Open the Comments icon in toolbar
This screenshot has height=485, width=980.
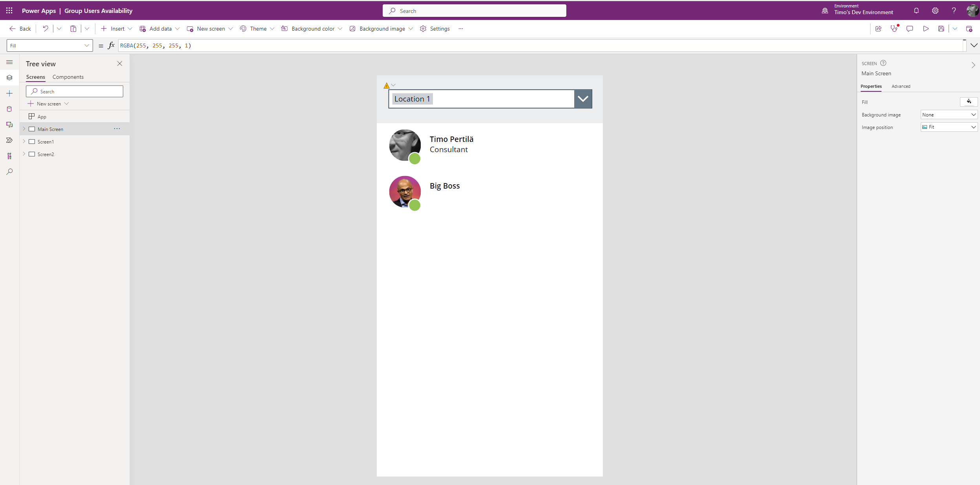[x=909, y=29]
